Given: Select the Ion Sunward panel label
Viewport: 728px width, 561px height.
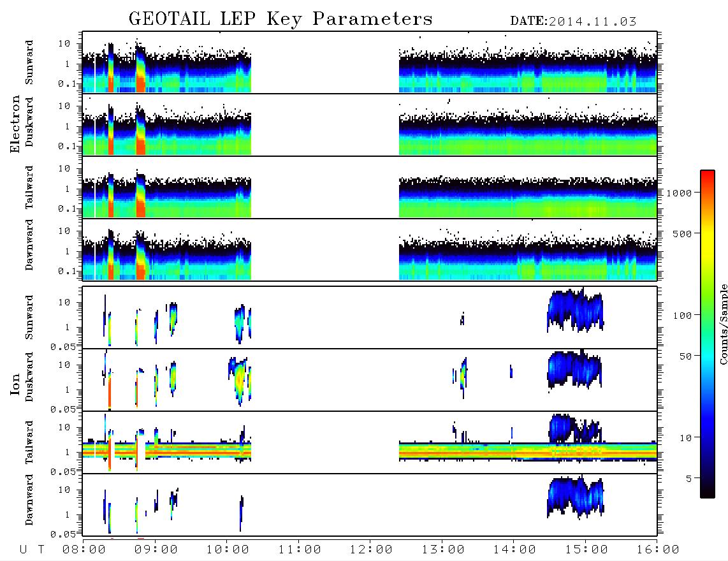Looking at the screenshot, I should pyautogui.click(x=29, y=317).
